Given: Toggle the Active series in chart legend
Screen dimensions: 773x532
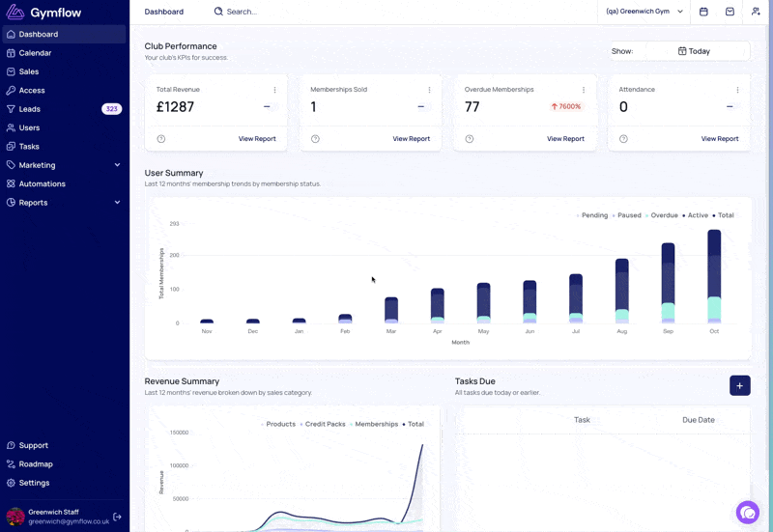Looking at the screenshot, I should click(695, 215).
